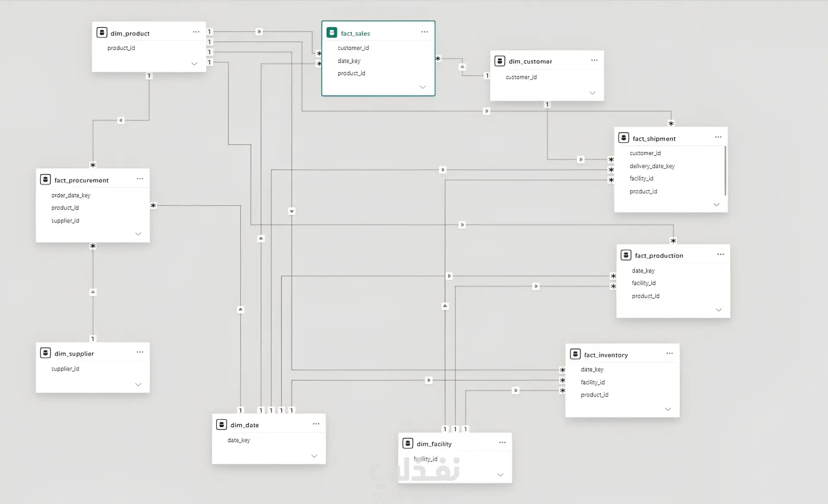The image size is (828, 504).
Task: Open more options for dim_product
Action: pos(196,32)
